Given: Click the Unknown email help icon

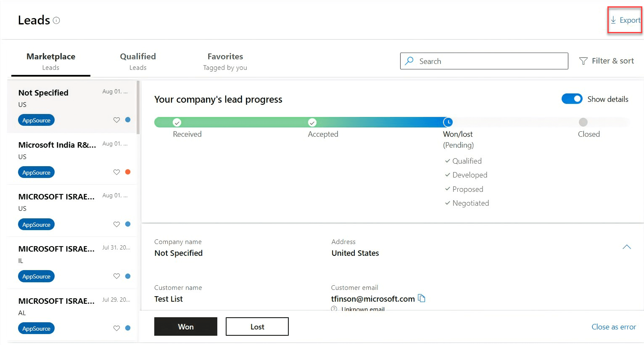Looking at the screenshot, I should point(334,309).
